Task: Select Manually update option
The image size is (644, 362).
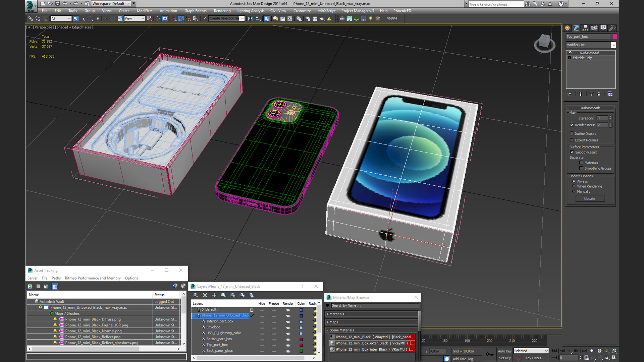Action: (x=574, y=192)
